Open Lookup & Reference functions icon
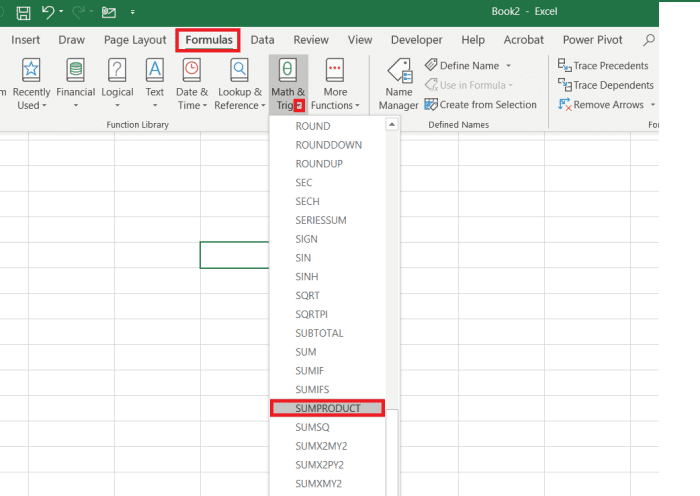Screen dimensions: 700x496 point(240,71)
